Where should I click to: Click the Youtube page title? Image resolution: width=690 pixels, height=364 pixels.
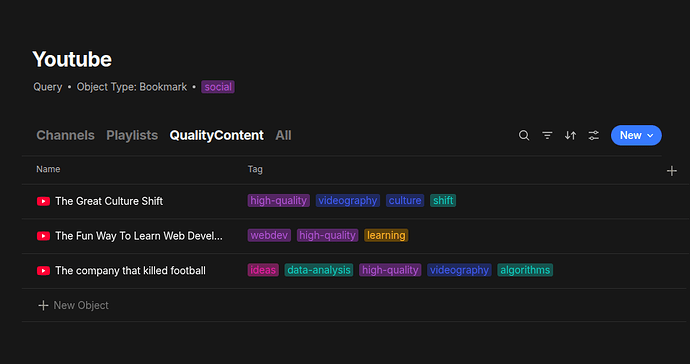coord(72,59)
